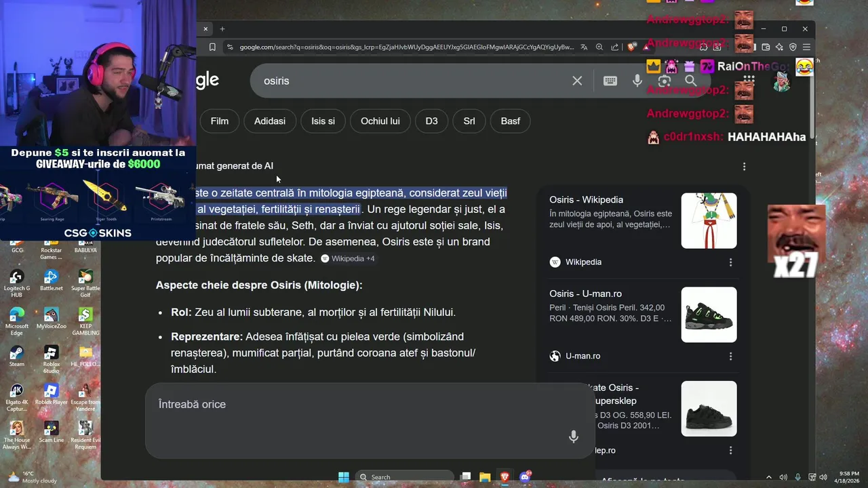This screenshot has width=868, height=488.
Task: Open File Explorer from the taskbar
Action: point(485,477)
